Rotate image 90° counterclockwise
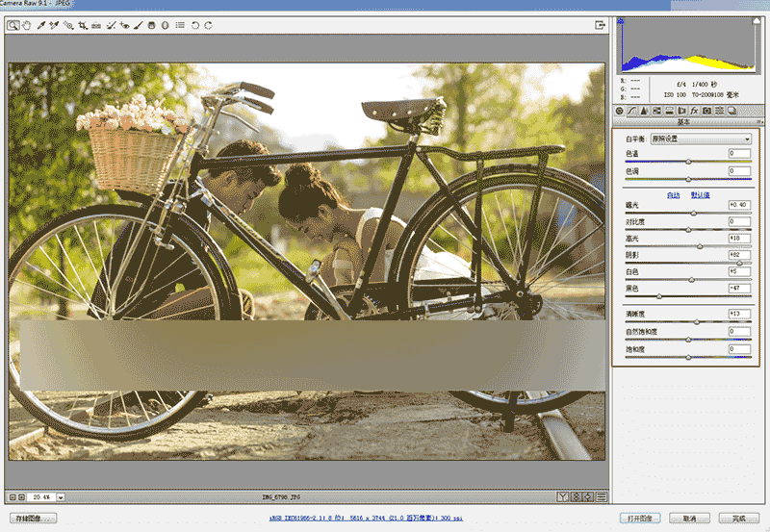The height and width of the screenshot is (532, 770). (194, 25)
